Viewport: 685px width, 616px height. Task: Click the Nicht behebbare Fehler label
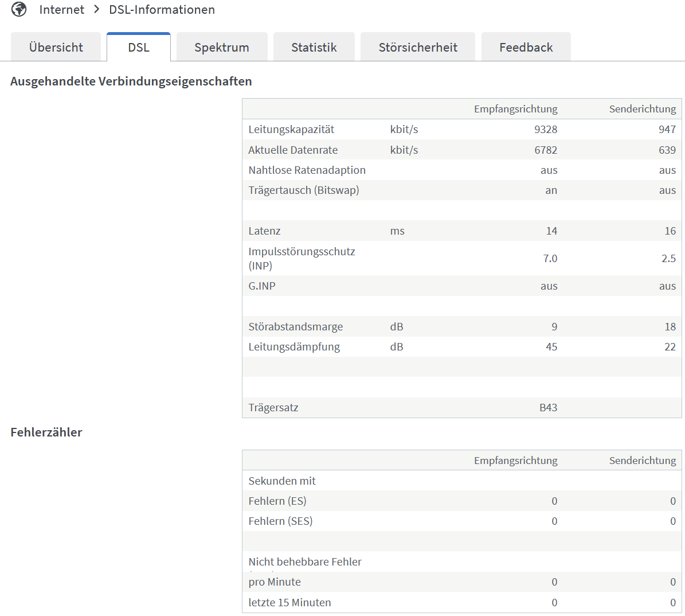[305, 562]
